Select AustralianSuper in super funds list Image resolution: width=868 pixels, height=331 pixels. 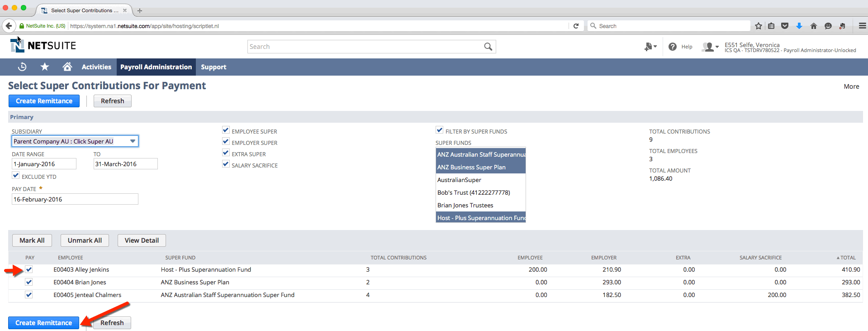[481, 180]
